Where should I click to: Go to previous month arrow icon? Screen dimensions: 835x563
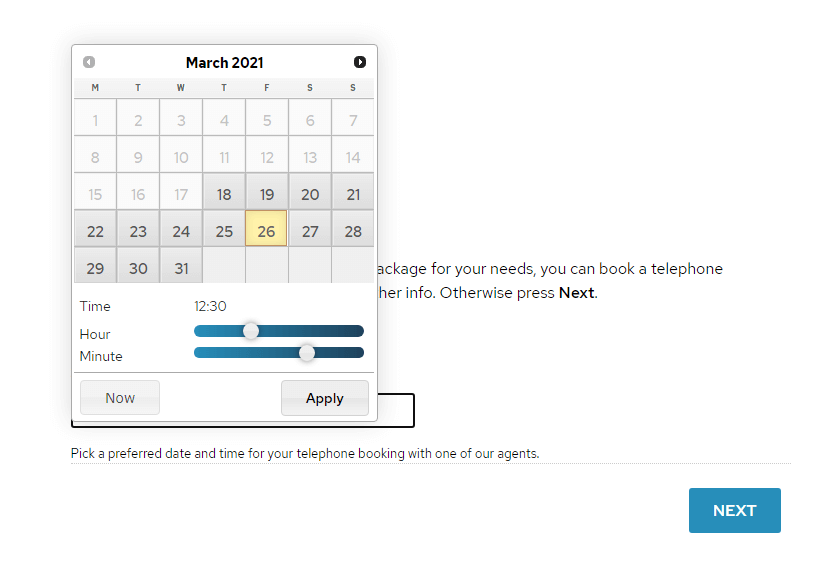click(x=89, y=62)
